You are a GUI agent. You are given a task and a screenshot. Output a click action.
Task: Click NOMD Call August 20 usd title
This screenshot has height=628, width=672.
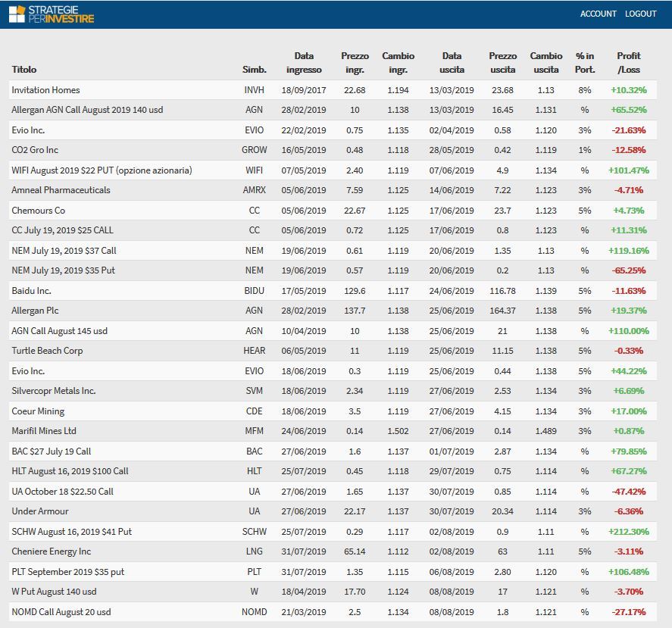pyautogui.click(x=61, y=611)
